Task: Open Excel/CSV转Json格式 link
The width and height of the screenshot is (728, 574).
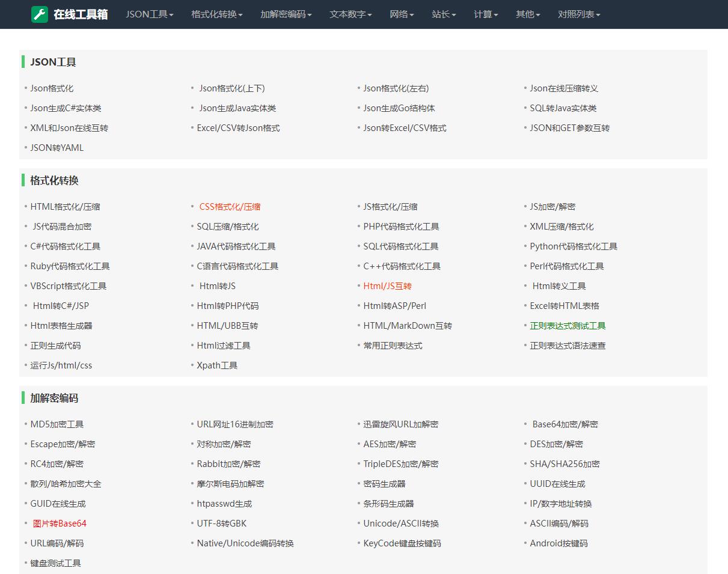Action: [238, 128]
